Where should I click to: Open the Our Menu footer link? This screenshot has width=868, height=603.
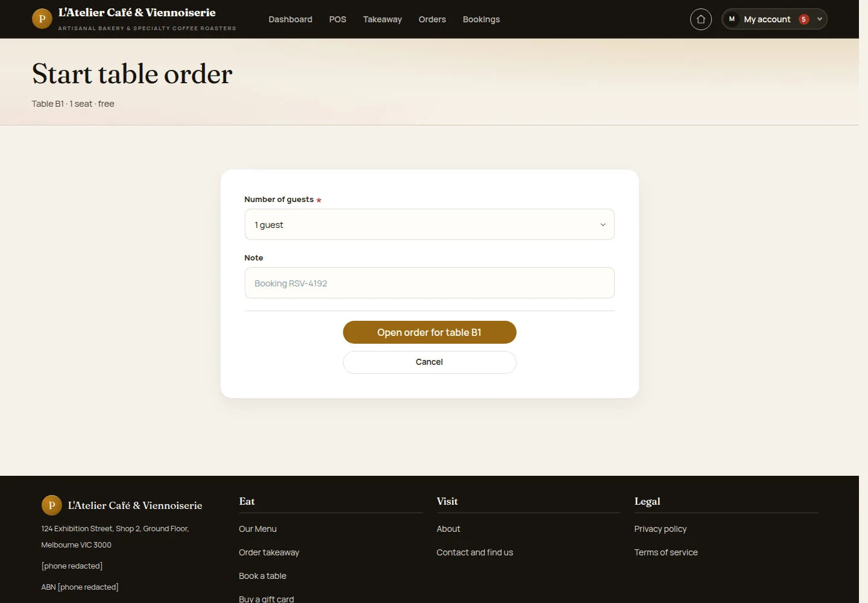coord(257,529)
